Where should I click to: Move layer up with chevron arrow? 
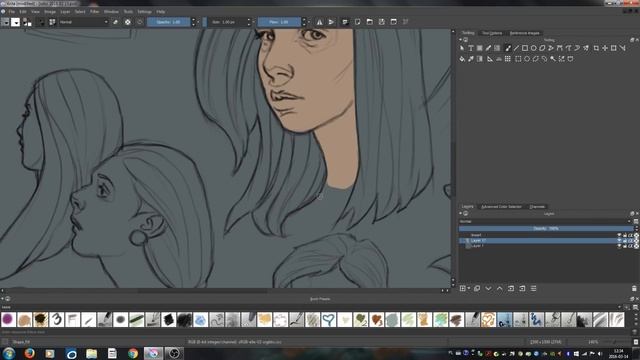[500, 288]
